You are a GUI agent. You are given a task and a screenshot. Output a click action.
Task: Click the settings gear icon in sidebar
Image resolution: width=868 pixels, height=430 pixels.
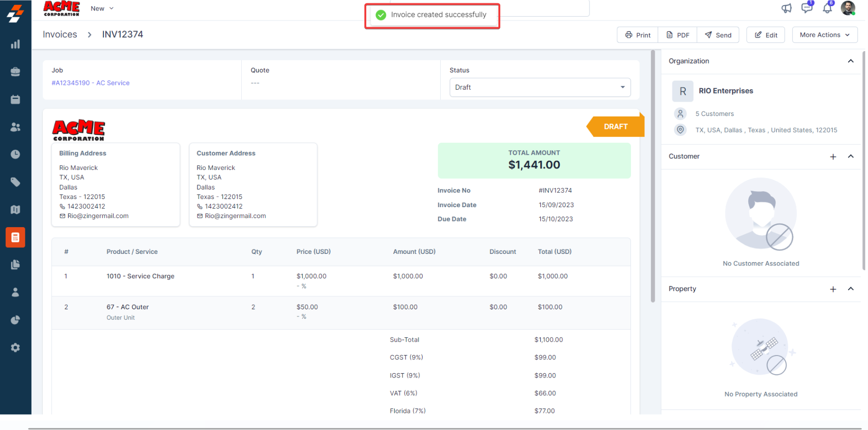click(x=15, y=347)
